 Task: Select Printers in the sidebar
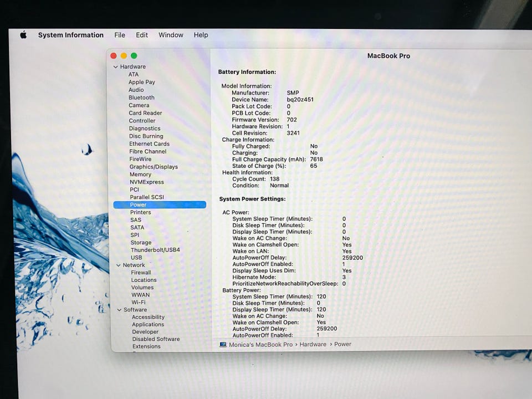(140, 212)
